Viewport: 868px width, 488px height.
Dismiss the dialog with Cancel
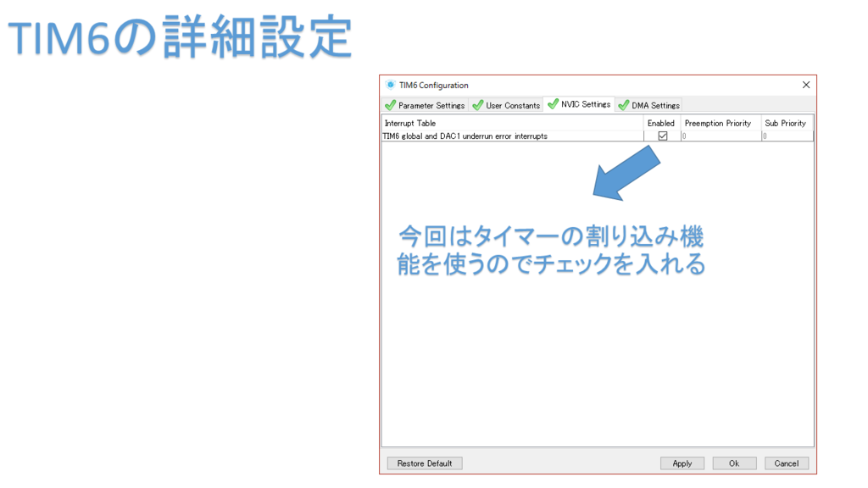click(786, 463)
